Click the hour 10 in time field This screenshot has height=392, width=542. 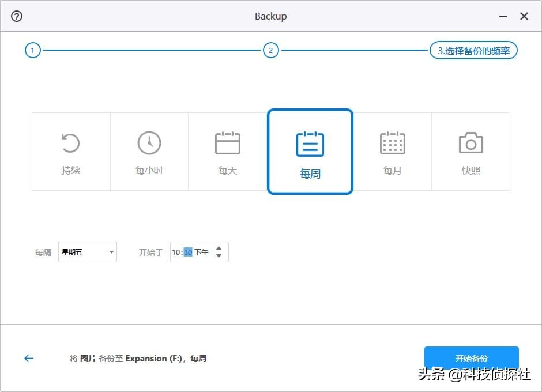176,252
